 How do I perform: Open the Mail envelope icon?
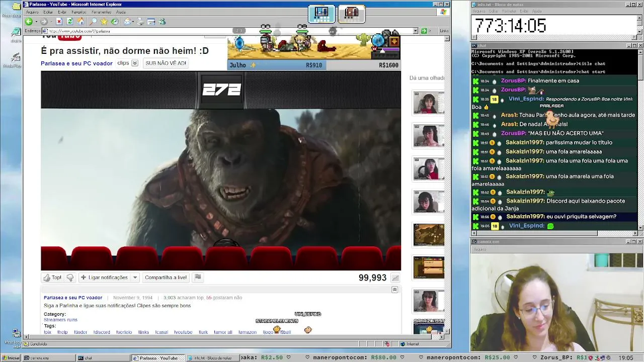(128, 22)
